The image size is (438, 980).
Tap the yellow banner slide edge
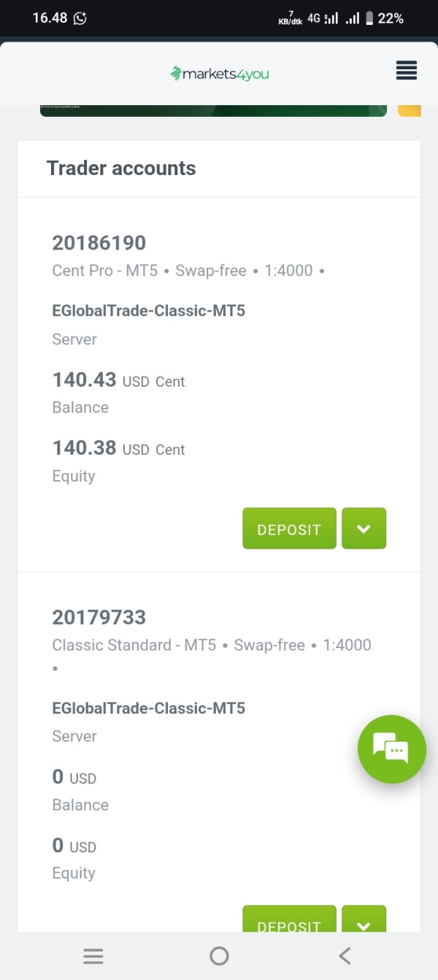click(410, 111)
